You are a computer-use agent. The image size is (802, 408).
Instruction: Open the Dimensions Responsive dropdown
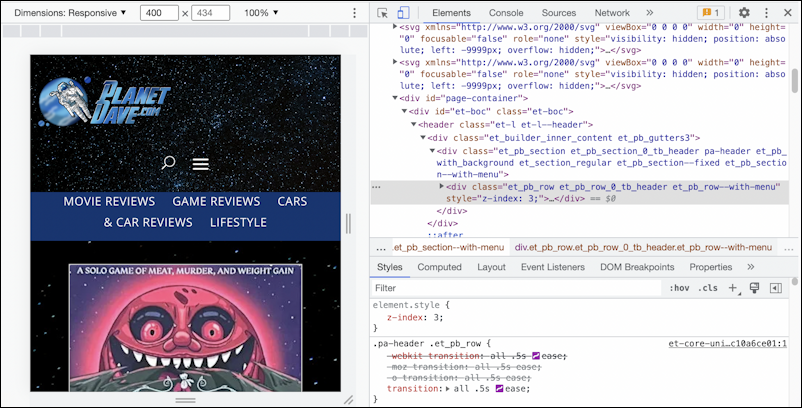tap(70, 13)
